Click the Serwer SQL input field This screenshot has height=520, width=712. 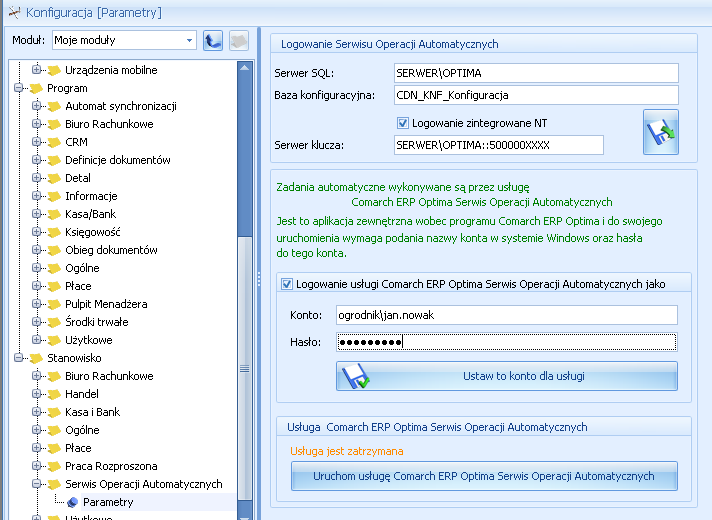click(x=536, y=73)
